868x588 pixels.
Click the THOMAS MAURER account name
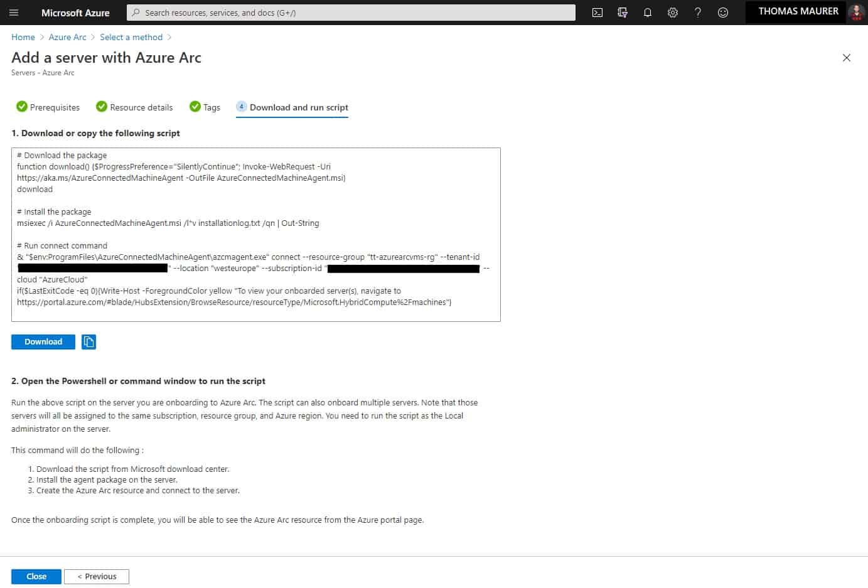(x=798, y=11)
